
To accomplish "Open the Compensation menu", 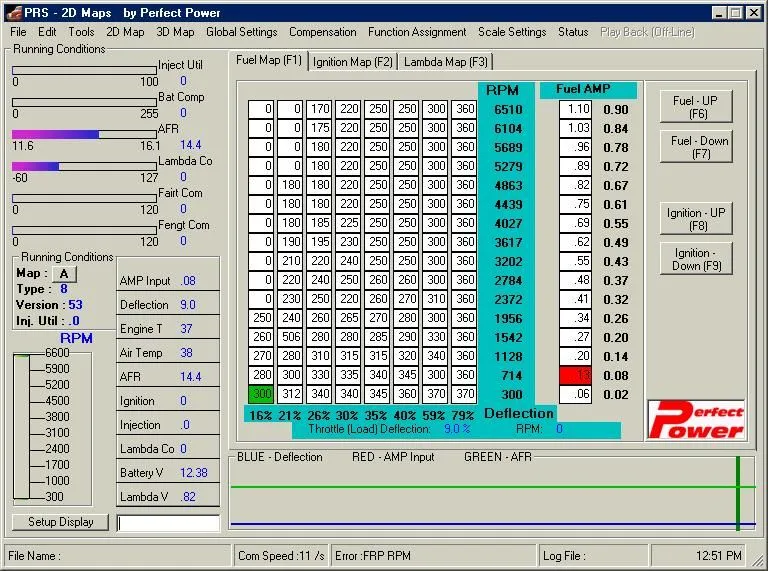I will point(323,32).
